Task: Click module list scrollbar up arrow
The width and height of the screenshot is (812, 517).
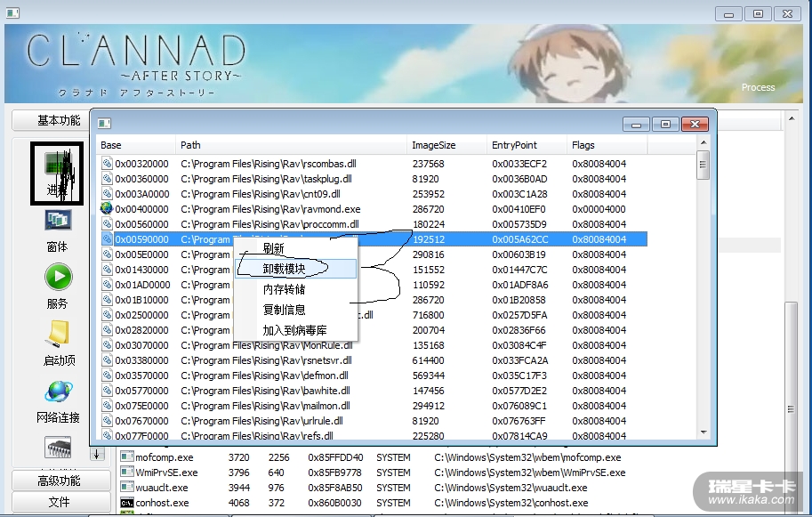Action: point(703,142)
